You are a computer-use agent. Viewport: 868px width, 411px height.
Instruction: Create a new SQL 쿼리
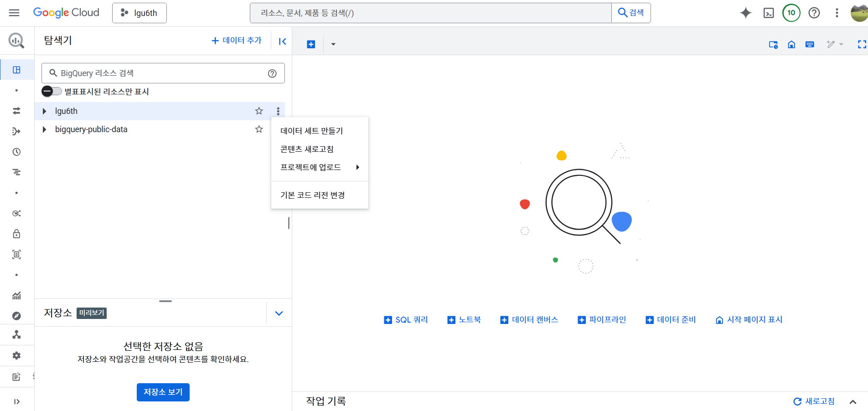point(406,320)
